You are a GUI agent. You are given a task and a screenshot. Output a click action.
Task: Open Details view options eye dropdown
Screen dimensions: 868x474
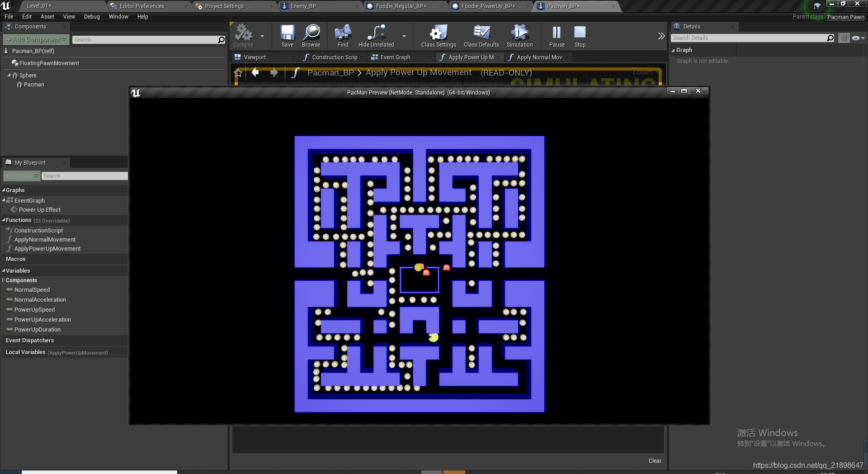pos(858,38)
